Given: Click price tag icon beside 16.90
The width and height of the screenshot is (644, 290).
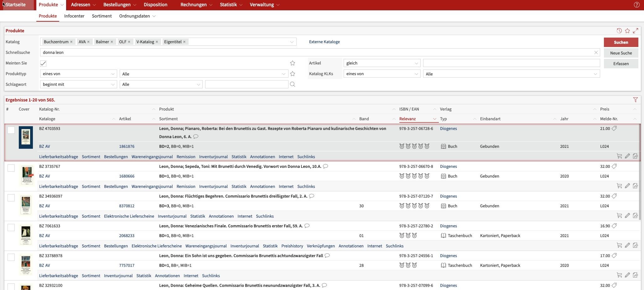Looking at the screenshot, I should coord(614,226).
